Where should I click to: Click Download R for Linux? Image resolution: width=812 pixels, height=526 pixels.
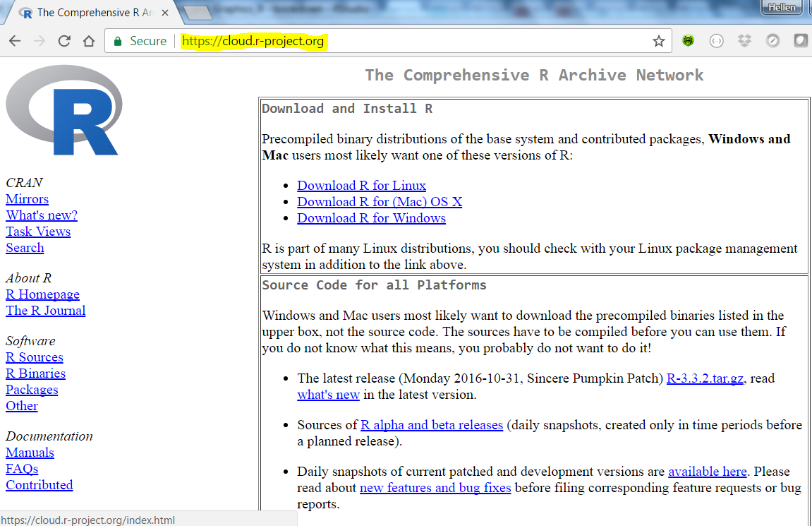361,186
